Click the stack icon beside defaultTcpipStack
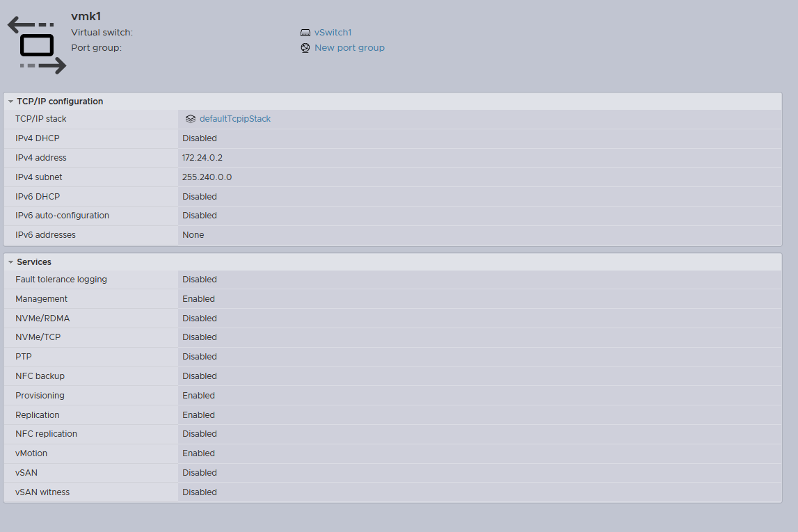This screenshot has width=798, height=532. point(191,118)
